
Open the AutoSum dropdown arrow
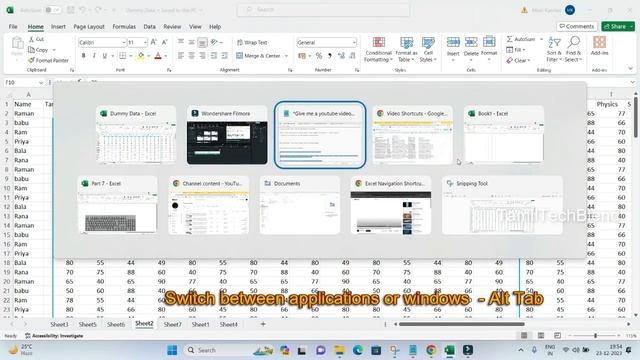tap(541, 39)
